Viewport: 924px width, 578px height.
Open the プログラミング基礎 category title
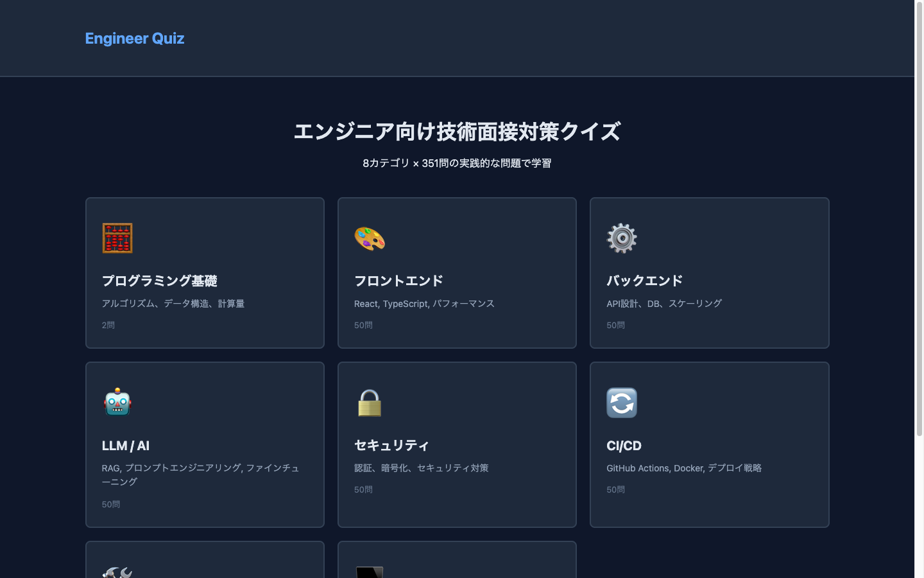click(160, 281)
